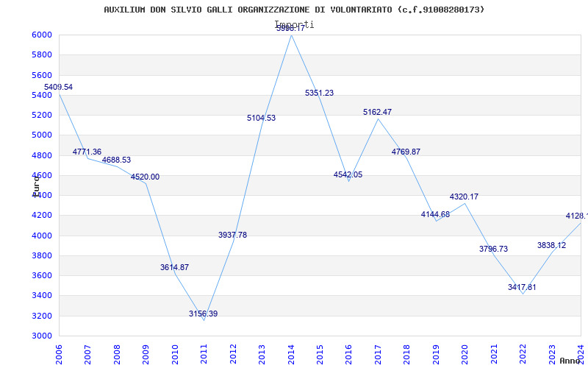Click the 4600 value axis label

pyautogui.click(x=42, y=175)
